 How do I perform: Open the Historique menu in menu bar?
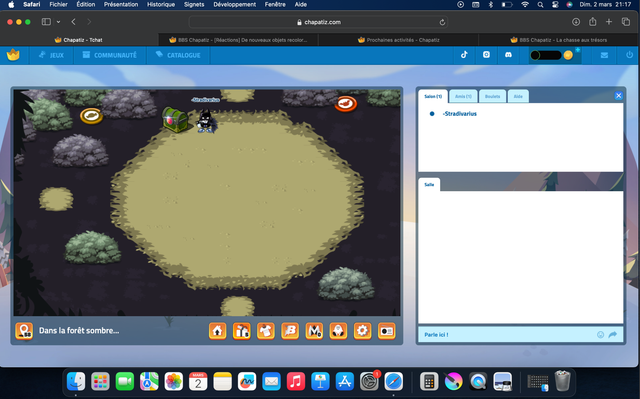161,4
